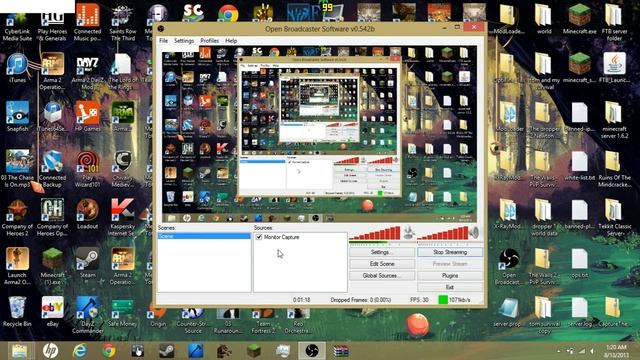Image resolution: width=640 pixels, height=360 pixels.
Task: Show hidden system tray icons arrow
Action: point(558,351)
